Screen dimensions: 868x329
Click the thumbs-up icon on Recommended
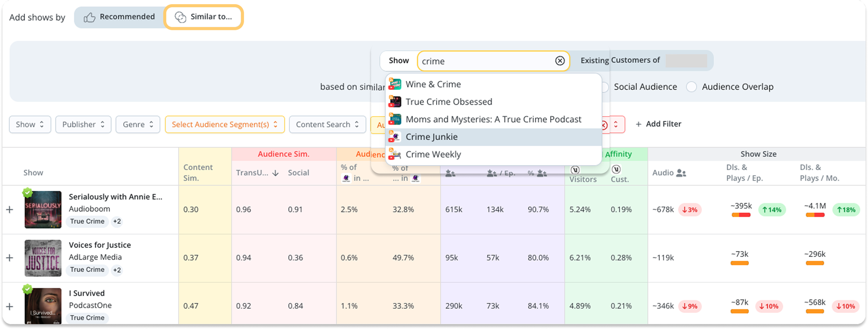tap(89, 17)
